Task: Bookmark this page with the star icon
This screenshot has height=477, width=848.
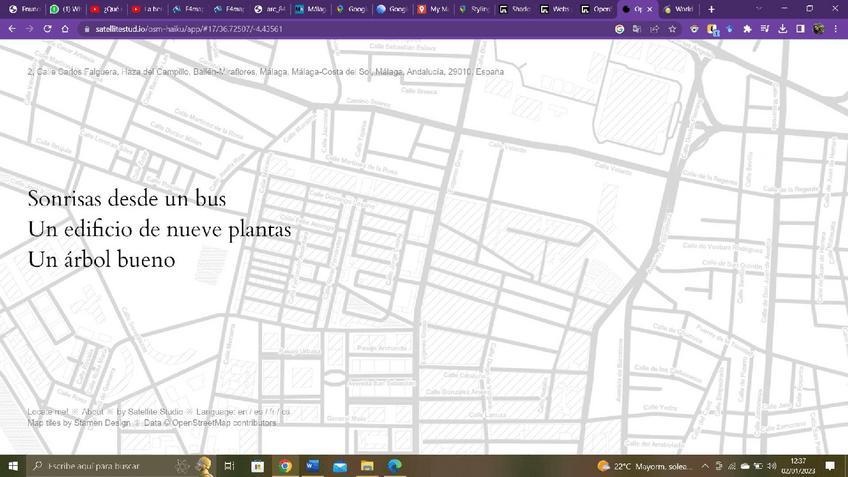Action: tap(673, 29)
